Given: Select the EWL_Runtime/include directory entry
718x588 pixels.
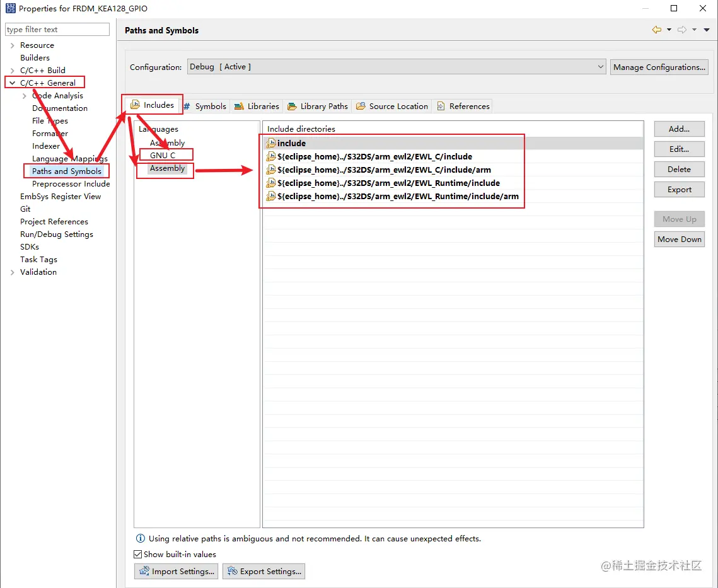Looking at the screenshot, I should 453,183.
